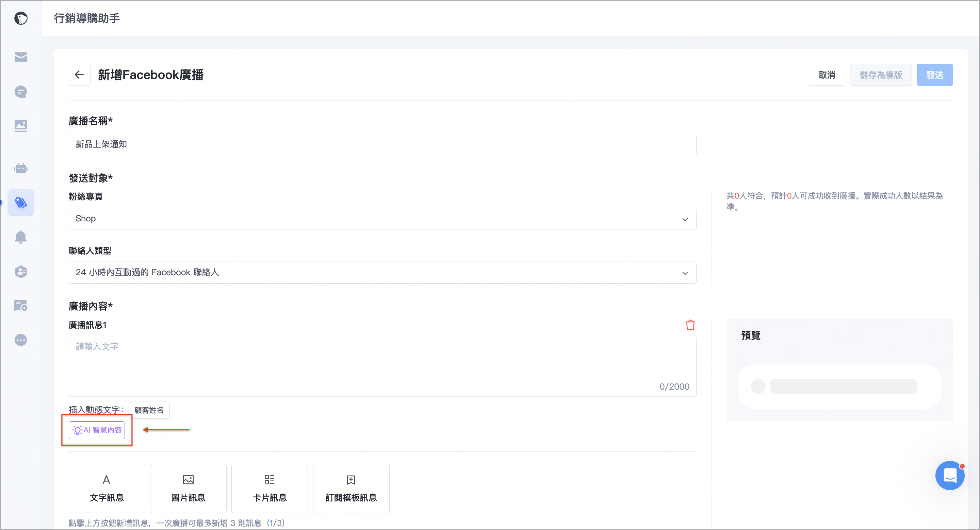Open the image gallery sidebar icon

click(20, 126)
